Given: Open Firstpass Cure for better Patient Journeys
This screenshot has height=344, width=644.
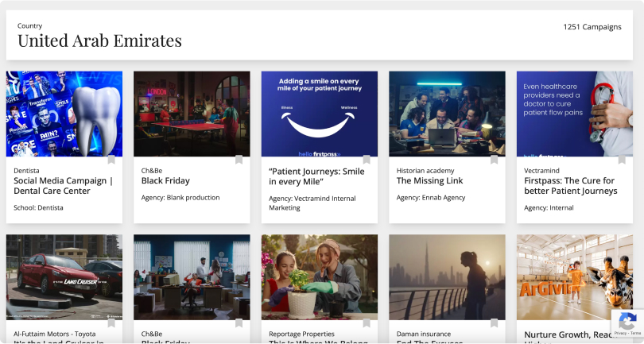Looking at the screenshot, I should pyautogui.click(x=570, y=186).
